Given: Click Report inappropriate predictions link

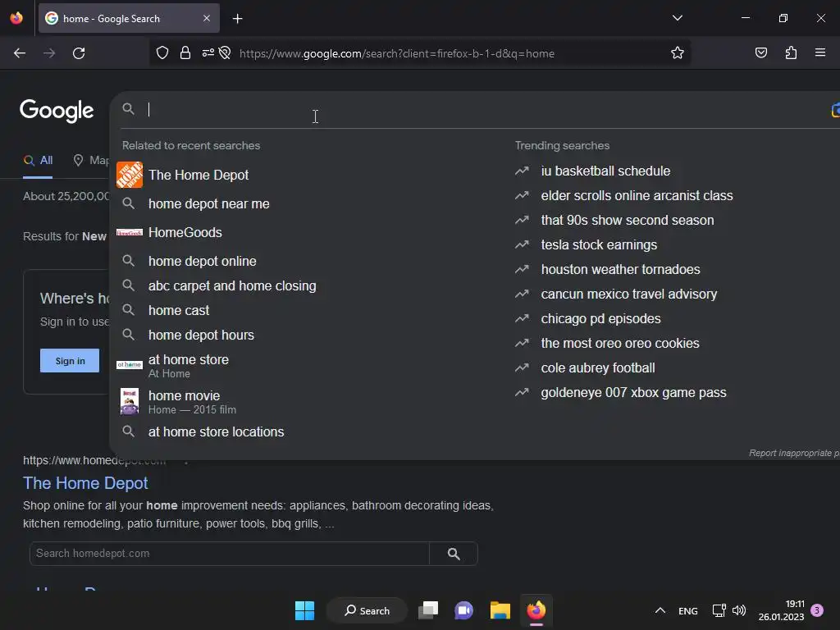Looking at the screenshot, I should point(794,453).
